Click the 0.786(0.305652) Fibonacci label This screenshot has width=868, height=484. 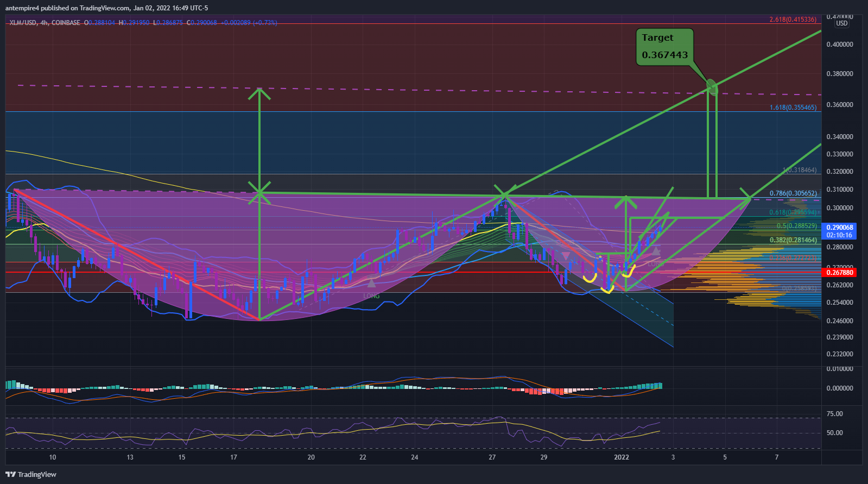click(x=793, y=193)
